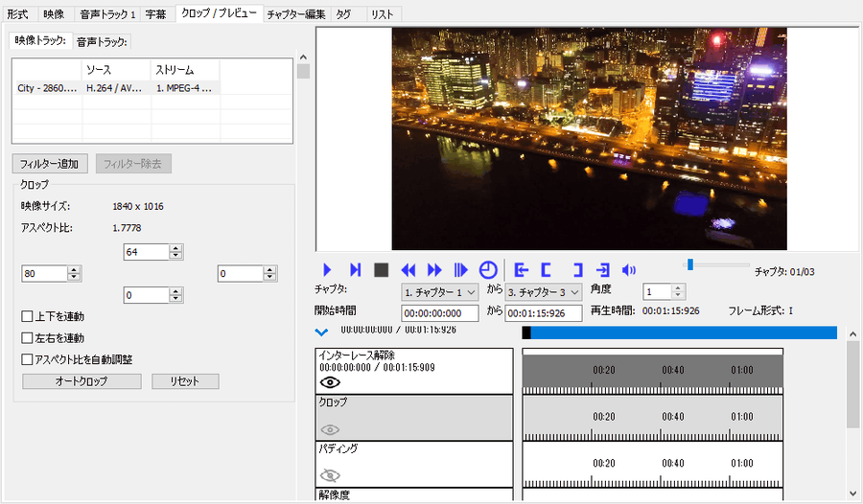863x504 pixels.
Task: Enable the 左右を連動 checkbox
Action: 27,338
